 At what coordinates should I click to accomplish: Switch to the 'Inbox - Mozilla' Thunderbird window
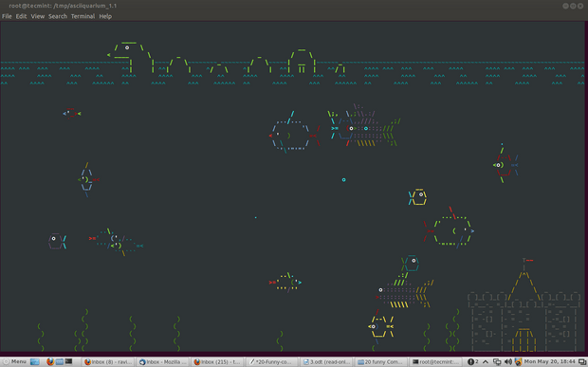(162, 361)
